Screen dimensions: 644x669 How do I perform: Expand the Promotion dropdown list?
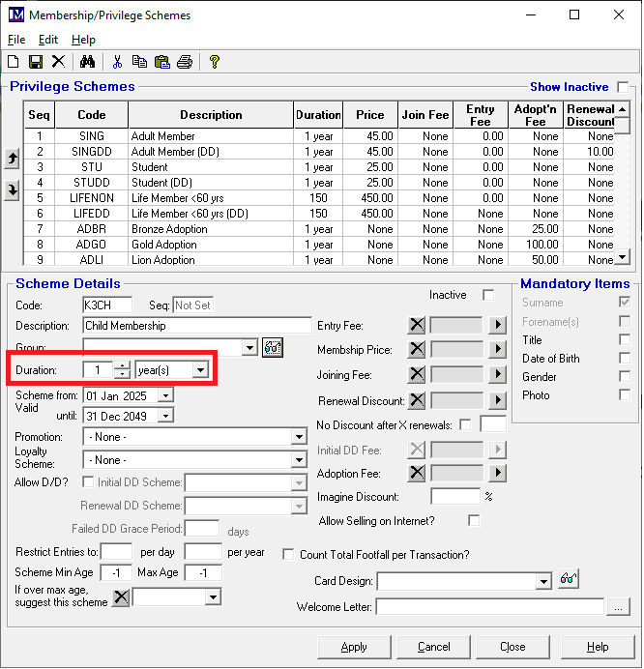299,437
